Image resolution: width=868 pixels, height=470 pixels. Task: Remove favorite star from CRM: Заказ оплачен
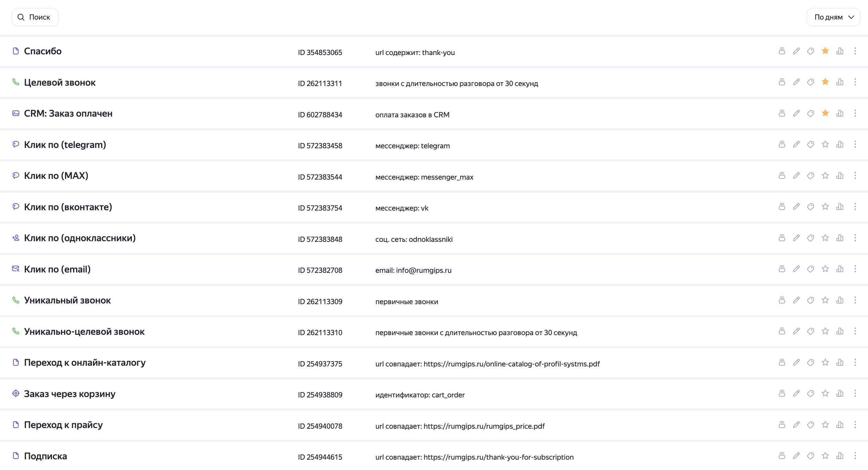(825, 113)
